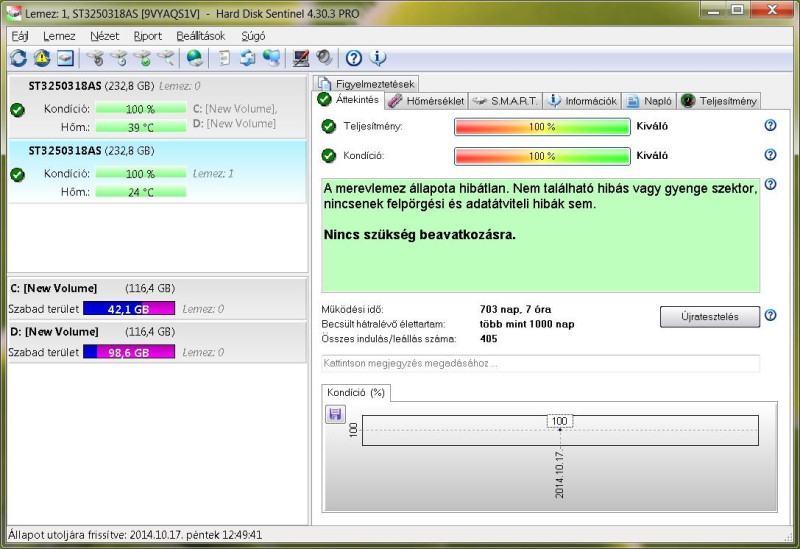Click the purple save icon on Kondíció chart
The height and width of the screenshot is (549, 800).
tap(335, 414)
